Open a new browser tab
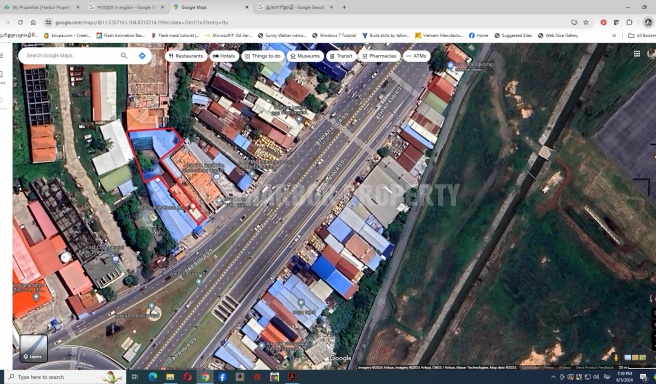Viewport: 656px width, 384px height. (344, 7)
